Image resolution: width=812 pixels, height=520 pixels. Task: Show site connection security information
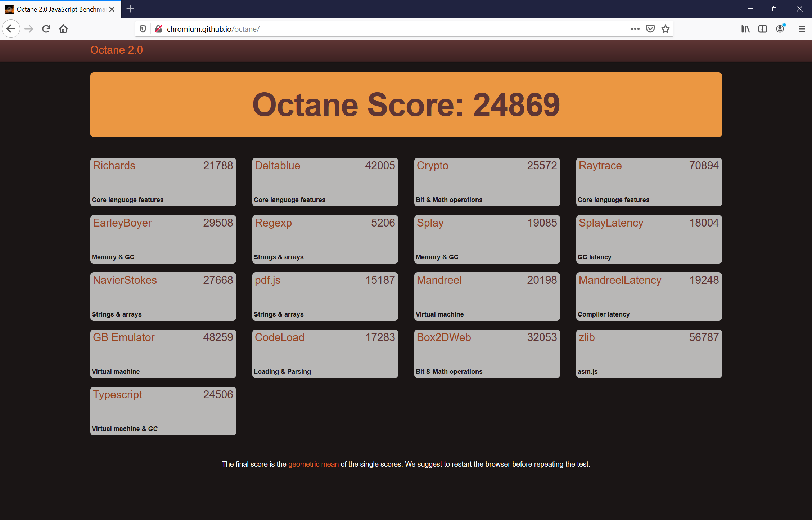(158, 29)
